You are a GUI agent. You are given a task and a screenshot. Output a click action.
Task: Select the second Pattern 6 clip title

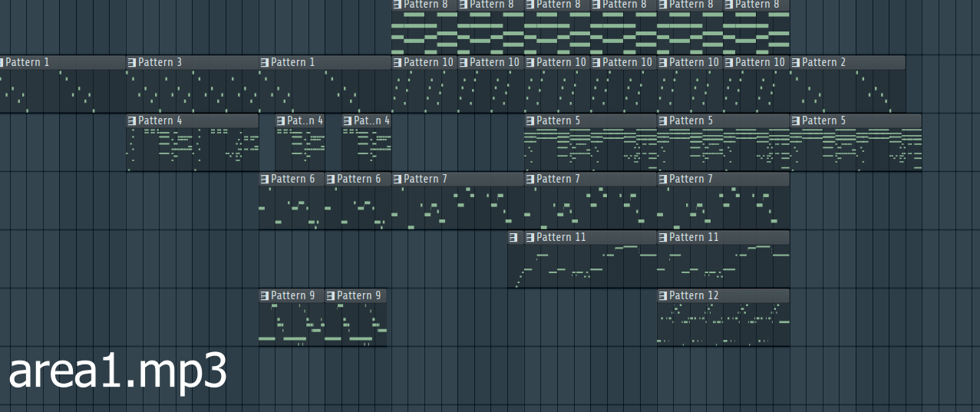click(x=359, y=179)
